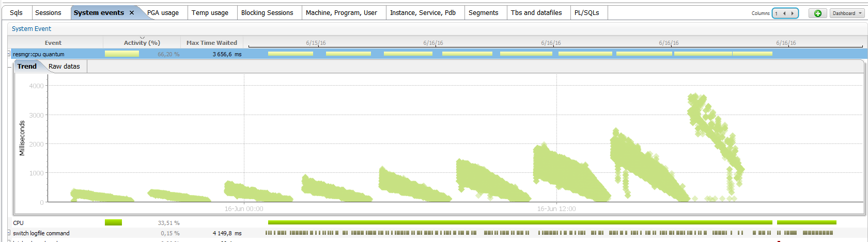868x242 pixels.
Task: Open the Dashboard dropdown
Action: tap(847, 13)
